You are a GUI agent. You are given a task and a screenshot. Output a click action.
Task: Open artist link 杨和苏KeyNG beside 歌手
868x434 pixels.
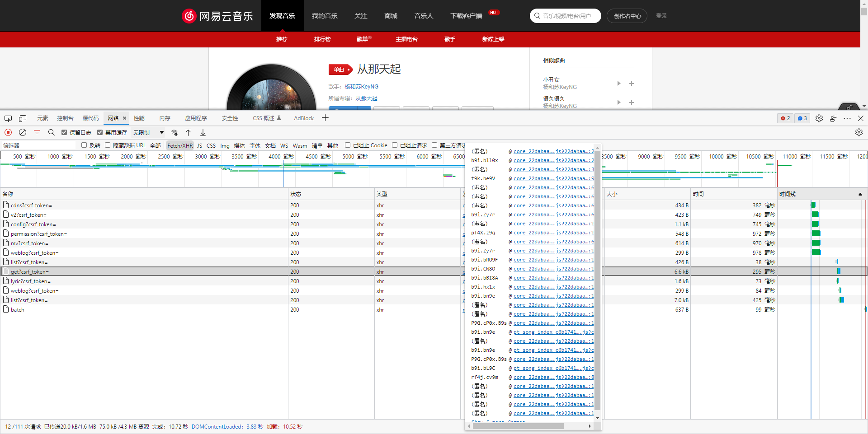click(361, 87)
